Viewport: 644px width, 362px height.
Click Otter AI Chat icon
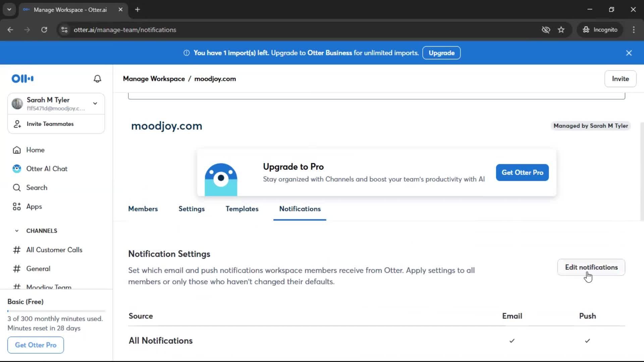17,169
